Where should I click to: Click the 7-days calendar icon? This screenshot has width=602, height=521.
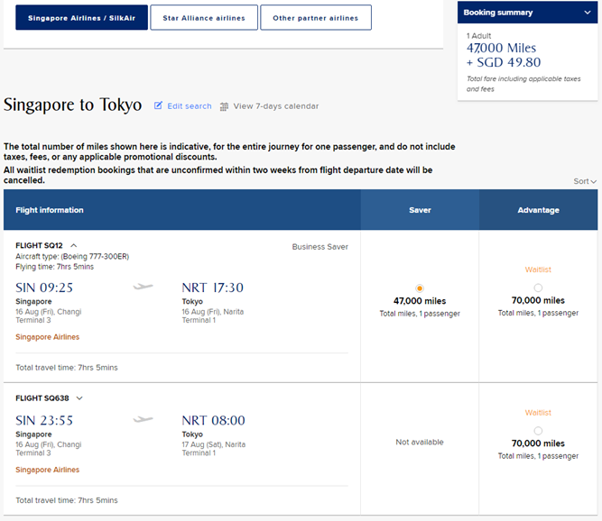224,106
